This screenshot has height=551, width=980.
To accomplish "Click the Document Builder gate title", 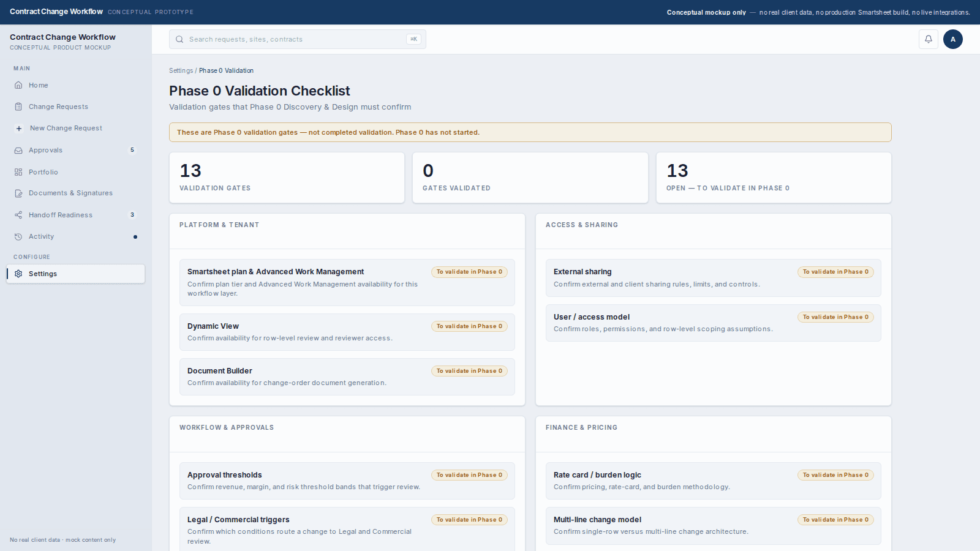I will tap(220, 371).
